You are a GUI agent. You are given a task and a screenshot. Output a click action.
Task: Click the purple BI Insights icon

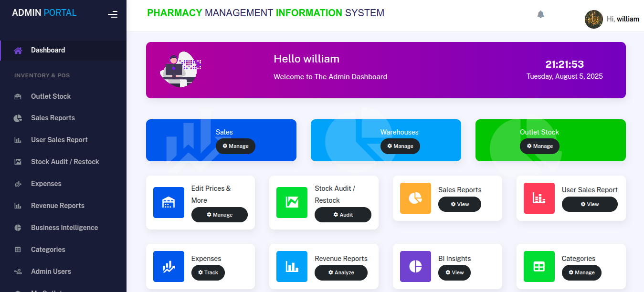[x=415, y=266]
